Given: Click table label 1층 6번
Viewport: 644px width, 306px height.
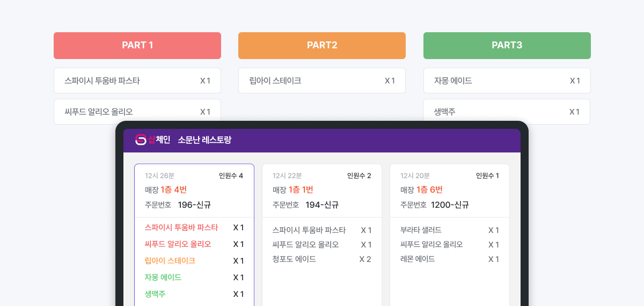Looking at the screenshot, I should point(429,190).
